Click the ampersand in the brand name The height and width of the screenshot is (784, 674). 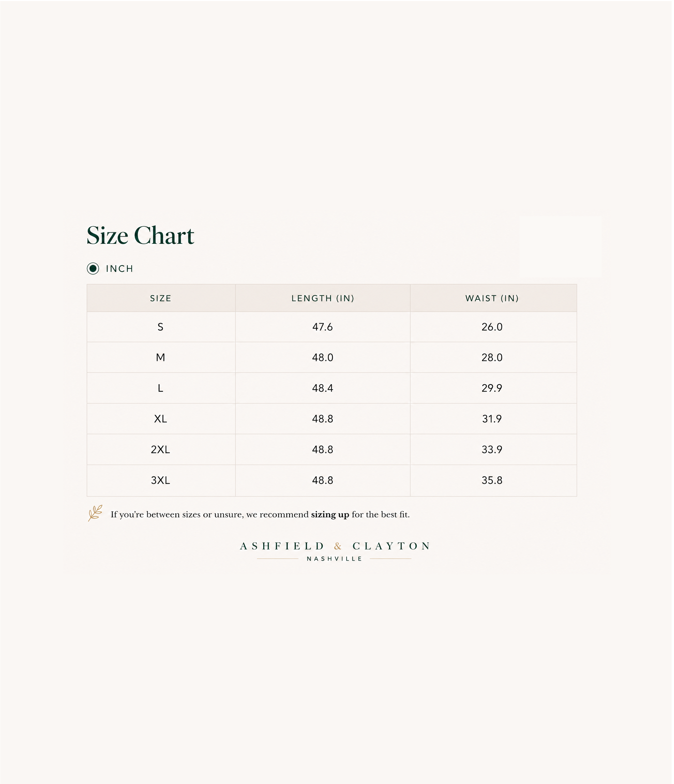tap(338, 546)
